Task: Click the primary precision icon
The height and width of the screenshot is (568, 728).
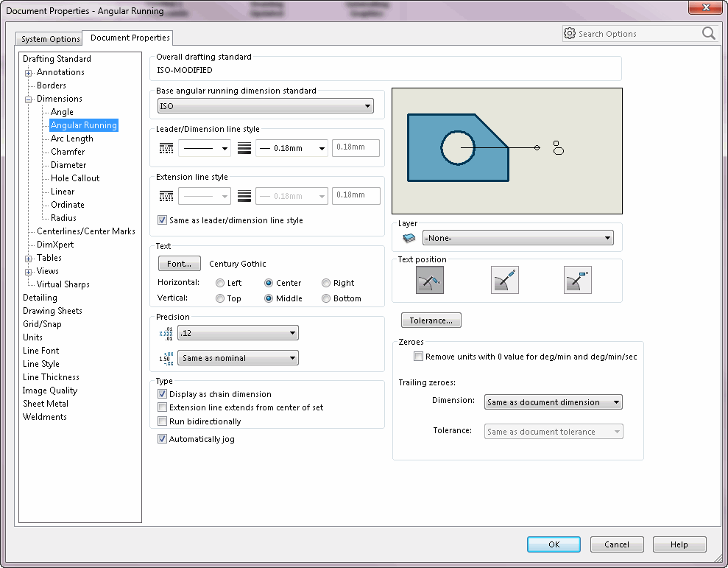Action: (x=166, y=333)
